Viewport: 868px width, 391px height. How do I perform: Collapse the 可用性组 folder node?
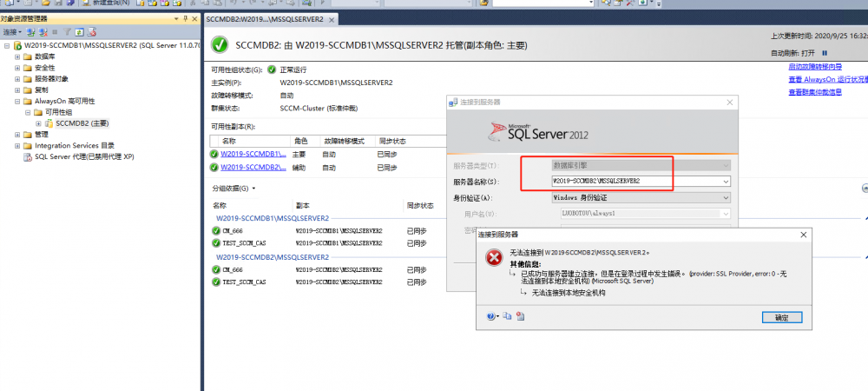tap(28, 112)
